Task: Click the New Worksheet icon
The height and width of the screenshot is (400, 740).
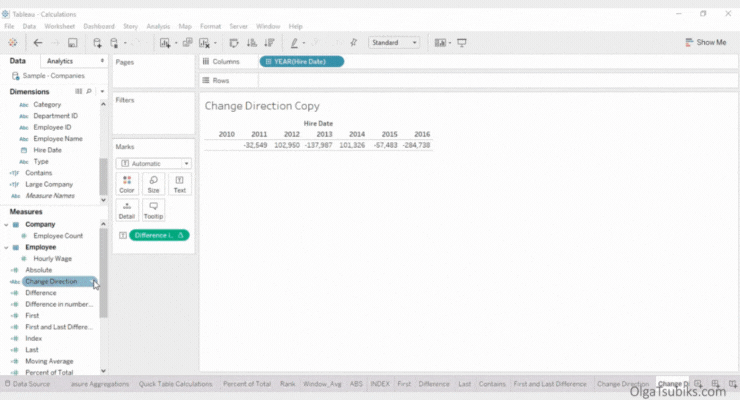Action: pos(165,43)
